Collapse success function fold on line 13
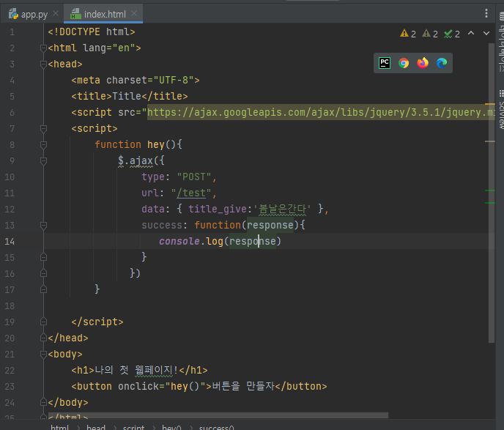The height and width of the screenshot is (430, 504). [43, 226]
